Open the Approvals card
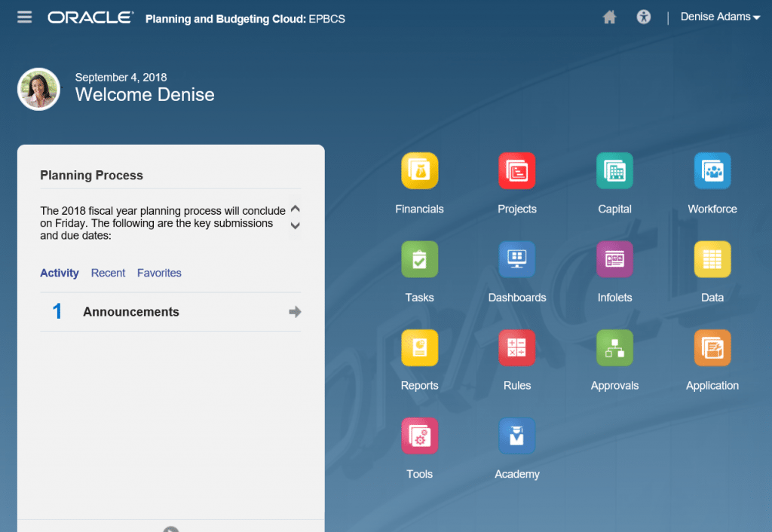772x532 pixels. tap(614, 347)
